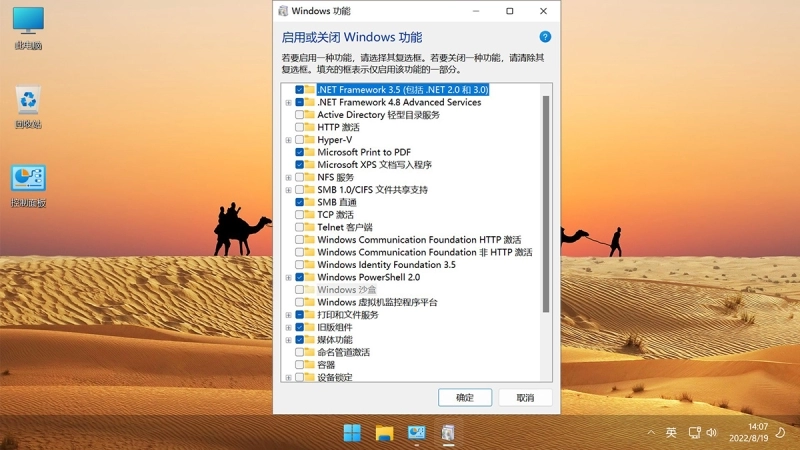The image size is (800, 450).
Task: Select the 回收站 recycle bin icon
Action: click(28, 107)
